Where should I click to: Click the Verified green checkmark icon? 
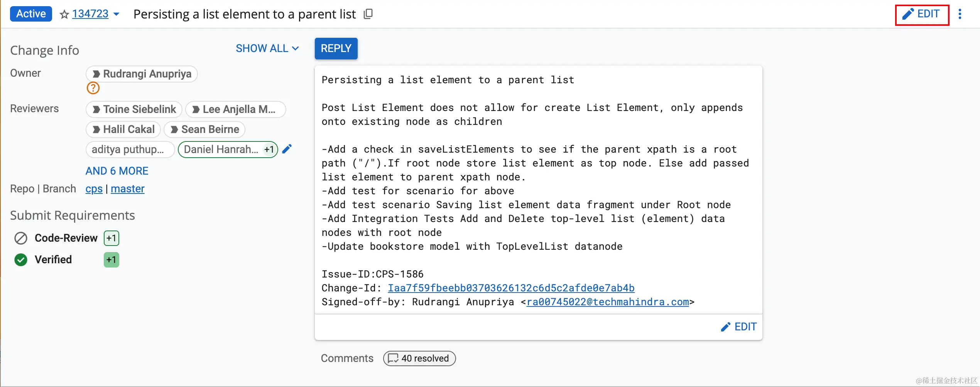(x=21, y=260)
